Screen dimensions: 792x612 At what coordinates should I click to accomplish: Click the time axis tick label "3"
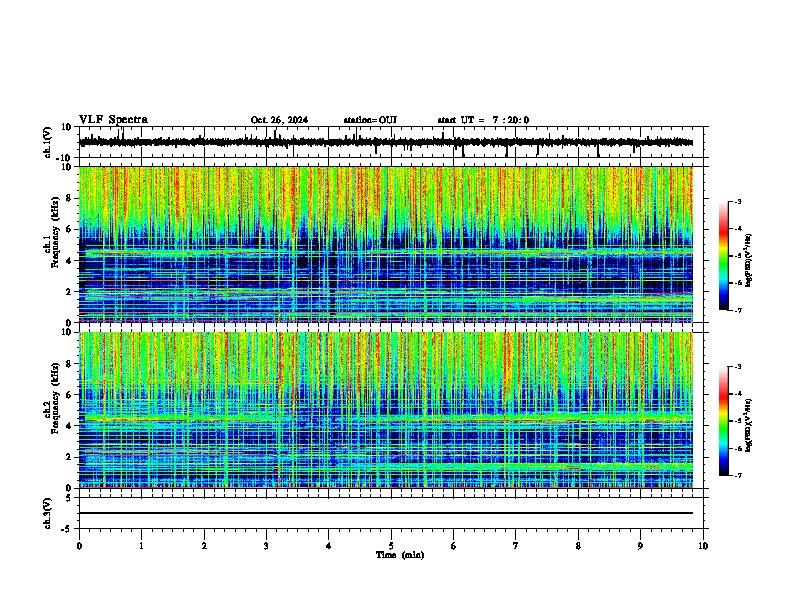tap(266, 546)
